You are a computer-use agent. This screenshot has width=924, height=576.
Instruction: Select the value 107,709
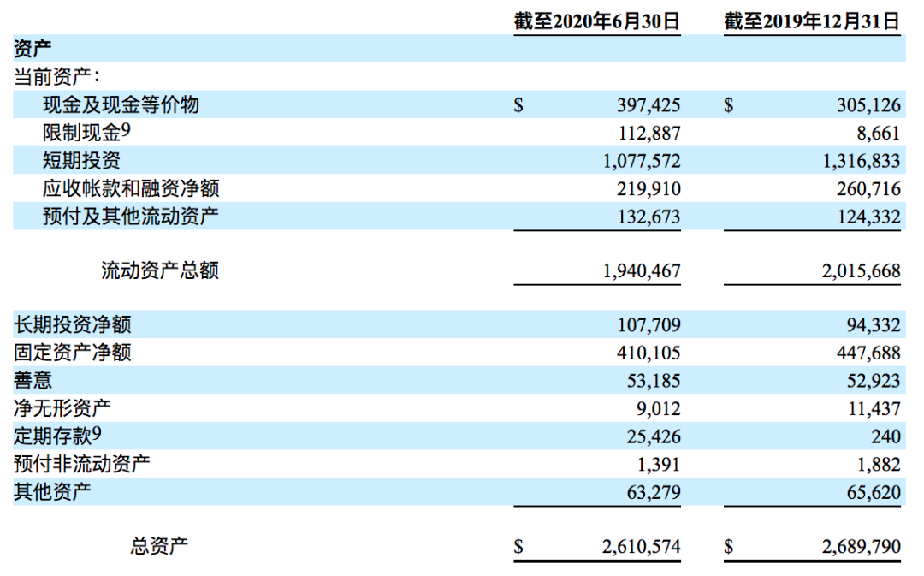pyautogui.click(x=649, y=325)
